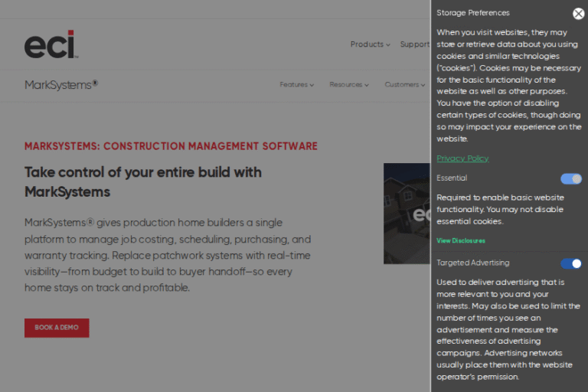Expand the Resources dropdown
The height and width of the screenshot is (392, 588).
349,85
